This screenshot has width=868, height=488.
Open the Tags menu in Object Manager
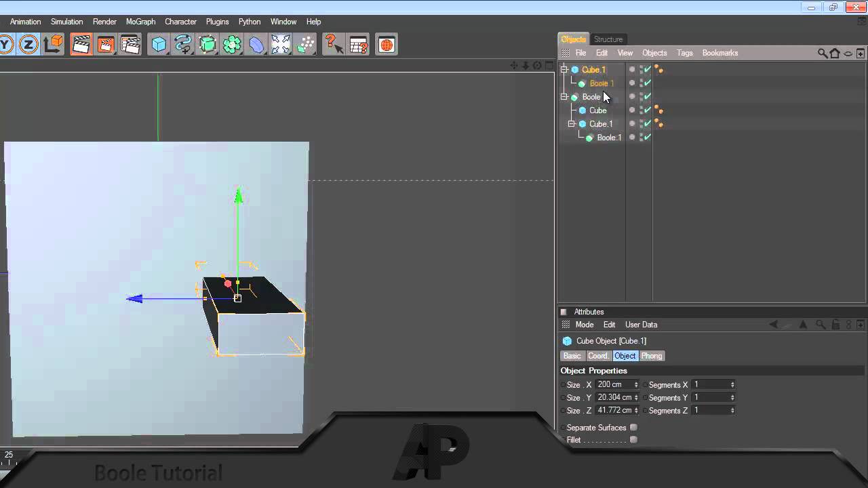point(685,53)
